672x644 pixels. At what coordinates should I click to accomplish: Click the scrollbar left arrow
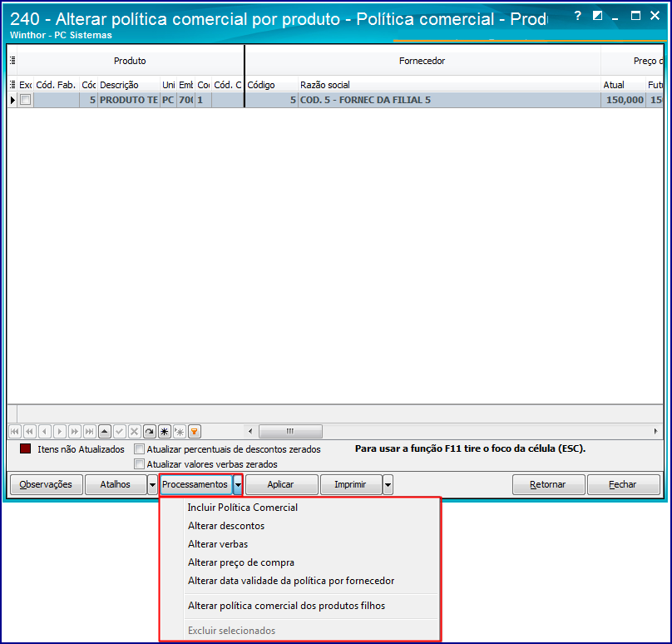coord(250,431)
